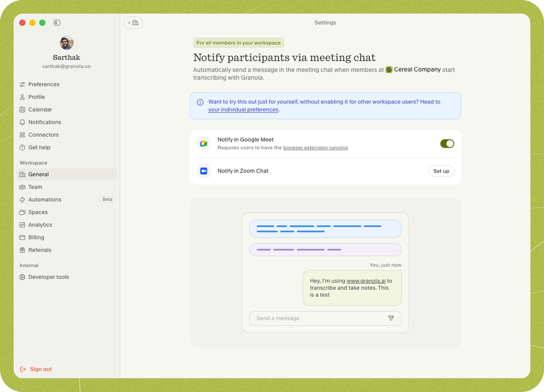
Task: Click the Connectors grid icon
Action: tap(22, 135)
